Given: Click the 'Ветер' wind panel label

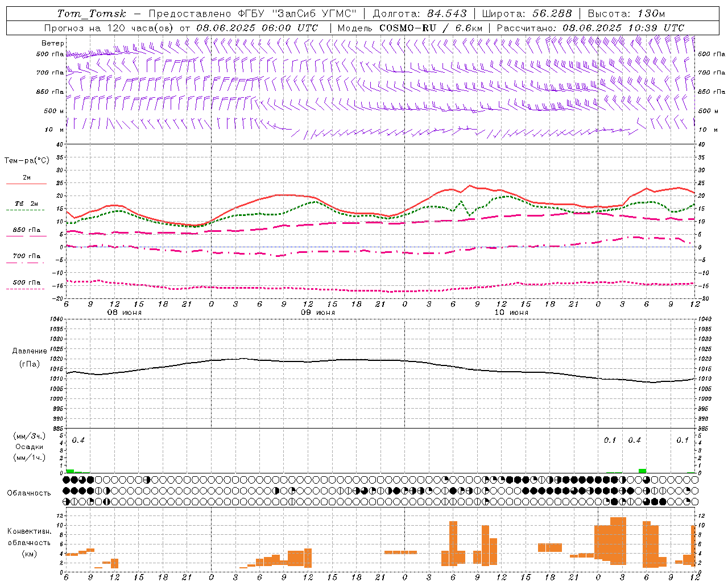Looking at the screenshot, I should tap(52, 43).
